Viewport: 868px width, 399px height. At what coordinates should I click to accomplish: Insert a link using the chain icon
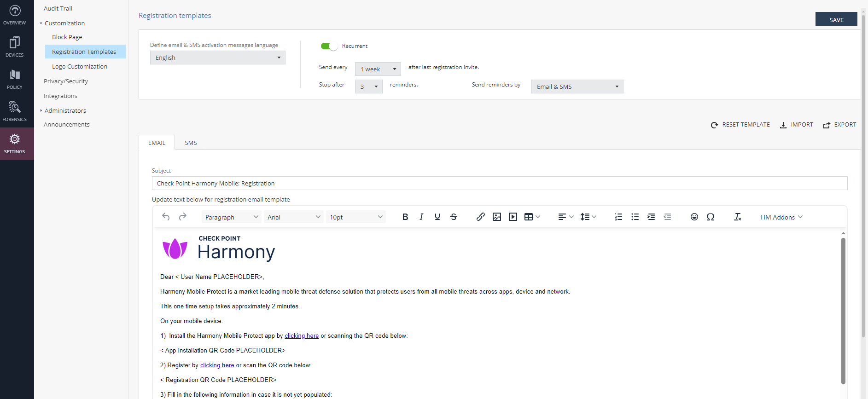pyautogui.click(x=480, y=217)
